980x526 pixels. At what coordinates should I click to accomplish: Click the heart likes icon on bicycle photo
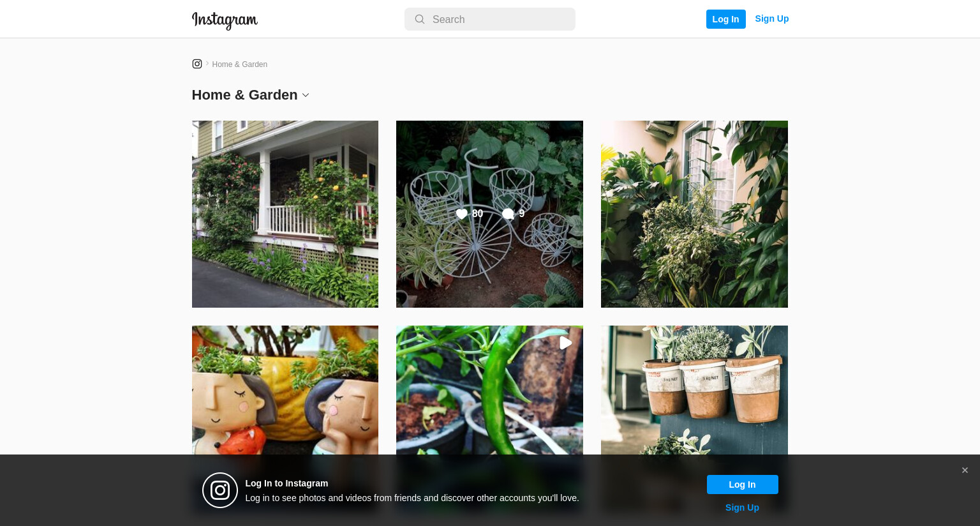pos(462,214)
